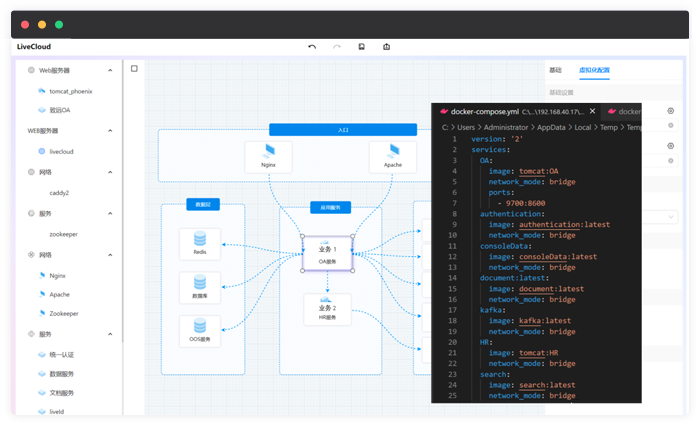
Task: Click the OOS服务 storage node
Action: pos(200,330)
